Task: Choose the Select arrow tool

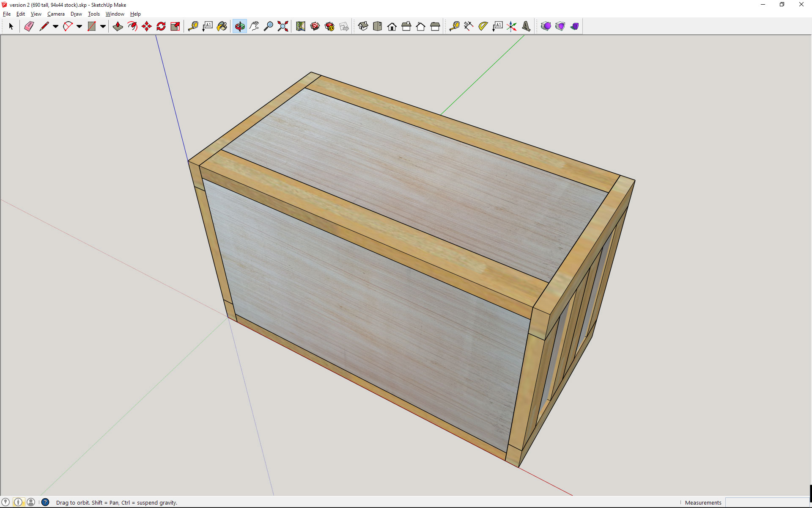Action: 11,26
